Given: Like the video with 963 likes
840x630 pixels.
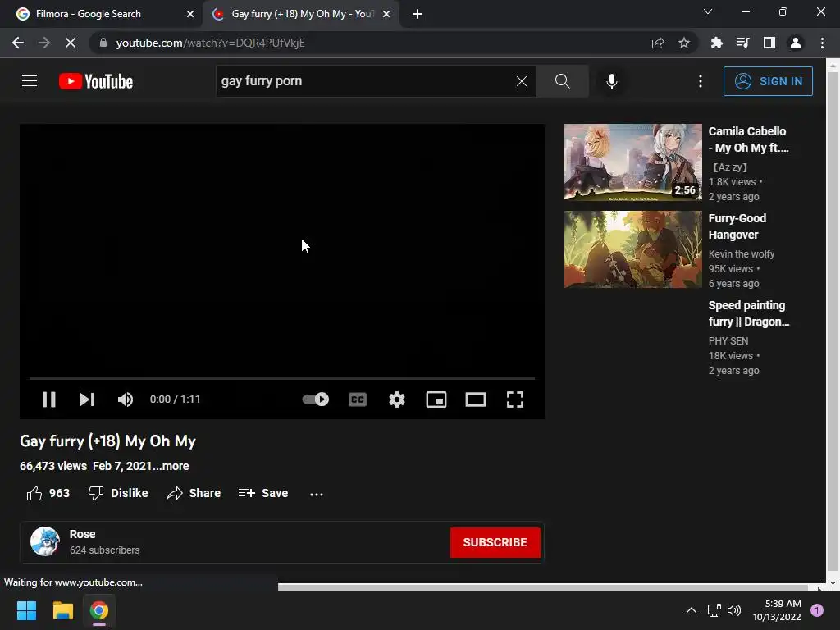Looking at the screenshot, I should click(48, 493).
